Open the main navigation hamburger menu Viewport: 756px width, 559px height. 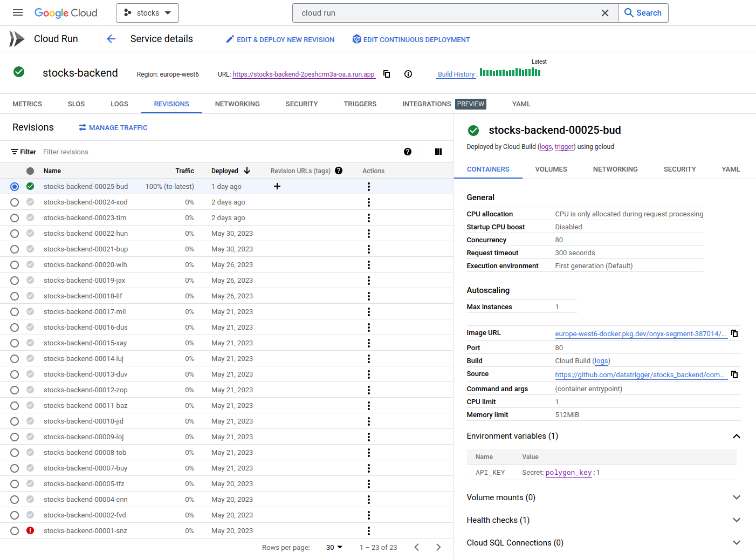pos(18,12)
